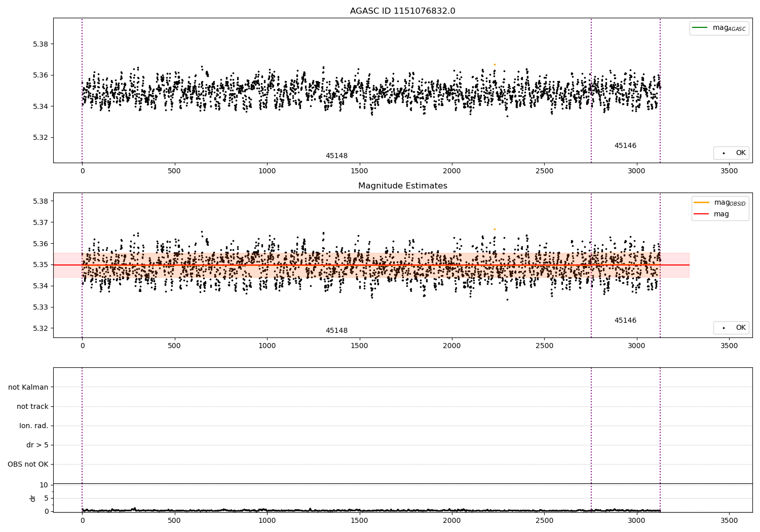
Task: Click the 1000 x-tick under Magnitude Estimates plot
Action: (267, 346)
